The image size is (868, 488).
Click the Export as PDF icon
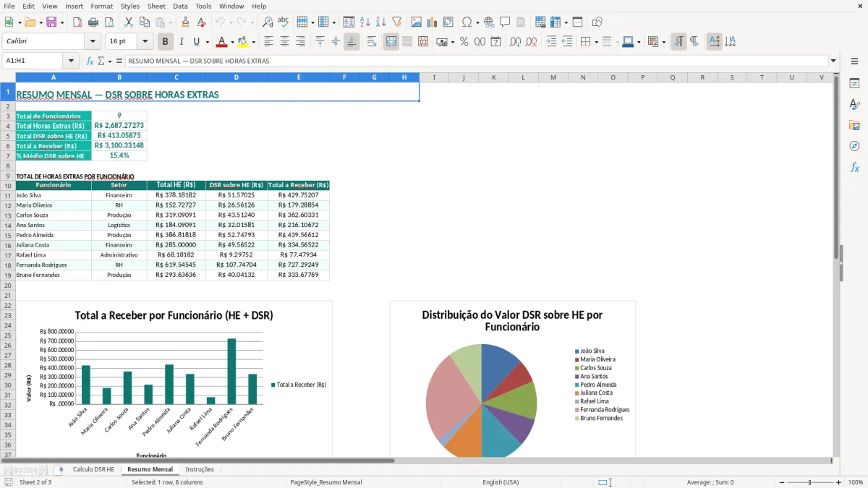pyautogui.click(x=77, y=22)
